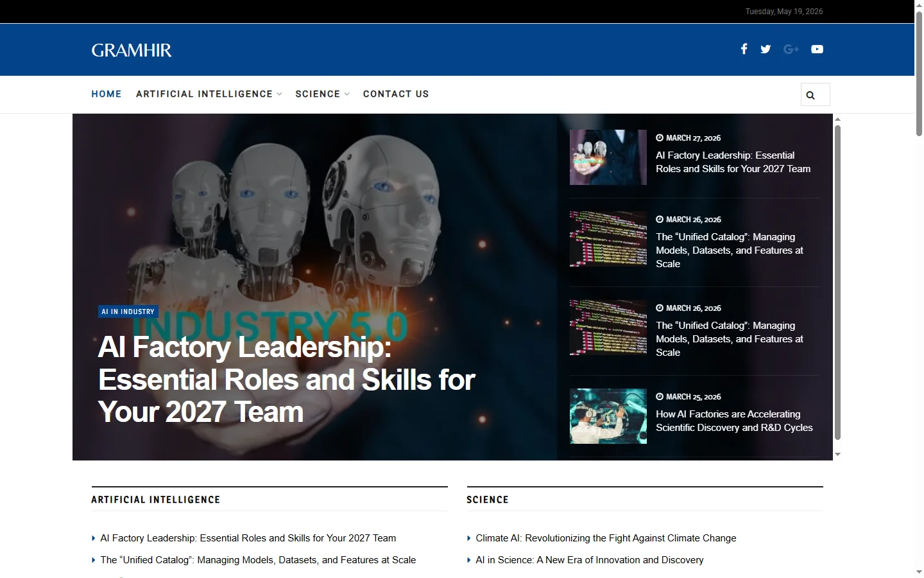The image size is (924, 578).
Task: Open the Contact Us menu item
Action: click(396, 94)
